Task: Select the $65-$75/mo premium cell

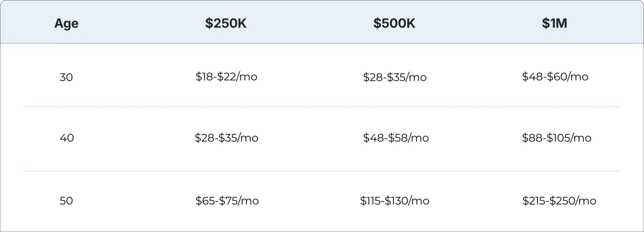Action: pos(227,201)
